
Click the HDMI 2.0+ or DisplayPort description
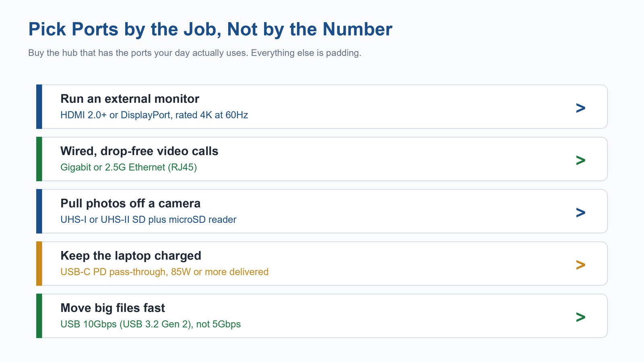click(x=154, y=115)
